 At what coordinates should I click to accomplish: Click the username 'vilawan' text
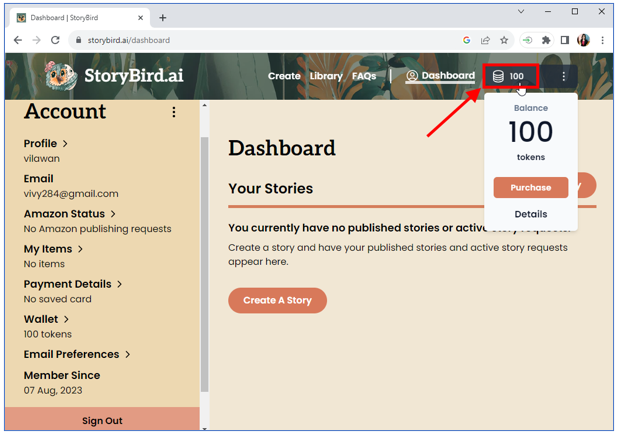[x=42, y=158]
